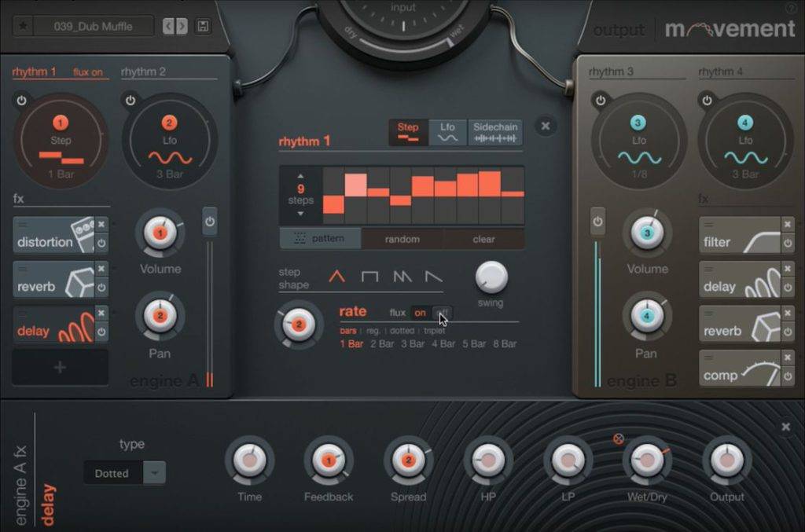Open the Sidechain tab

click(494, 132)
